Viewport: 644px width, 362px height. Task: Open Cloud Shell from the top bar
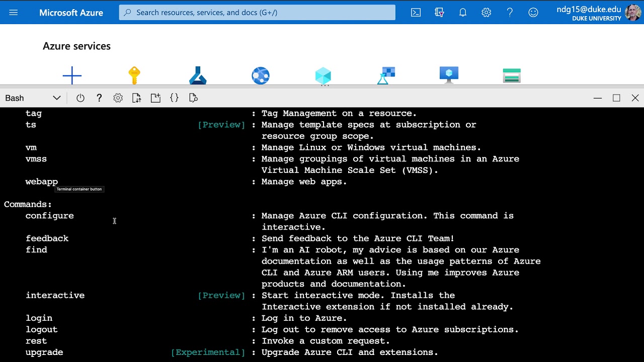coord(416,13)
